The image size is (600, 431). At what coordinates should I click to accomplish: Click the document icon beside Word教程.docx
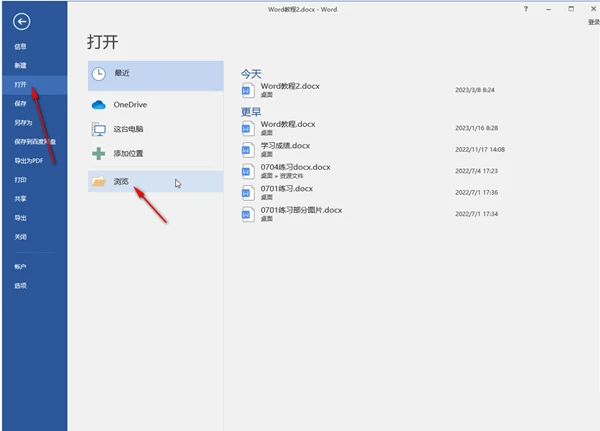click(248, 128)
